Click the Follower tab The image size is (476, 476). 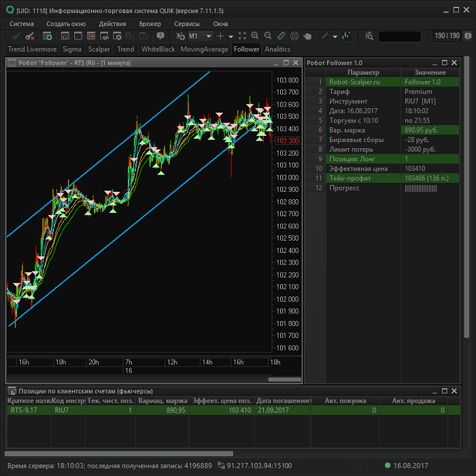(x=246, y=49)
